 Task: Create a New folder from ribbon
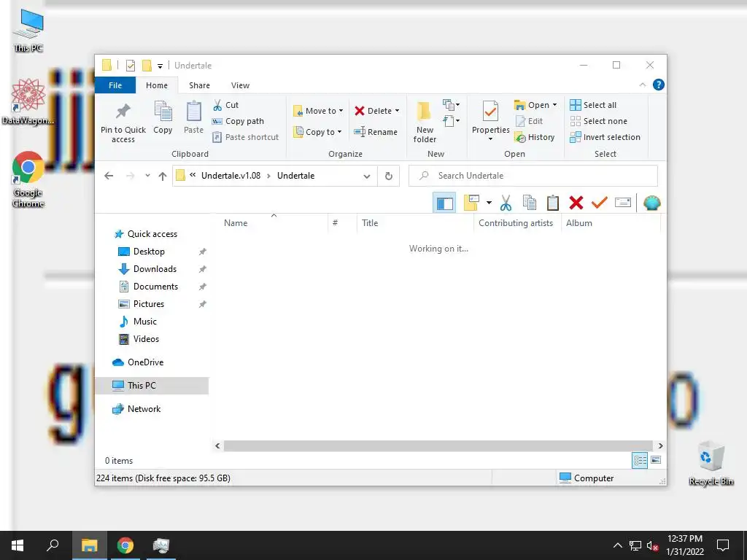pos(425,122)
